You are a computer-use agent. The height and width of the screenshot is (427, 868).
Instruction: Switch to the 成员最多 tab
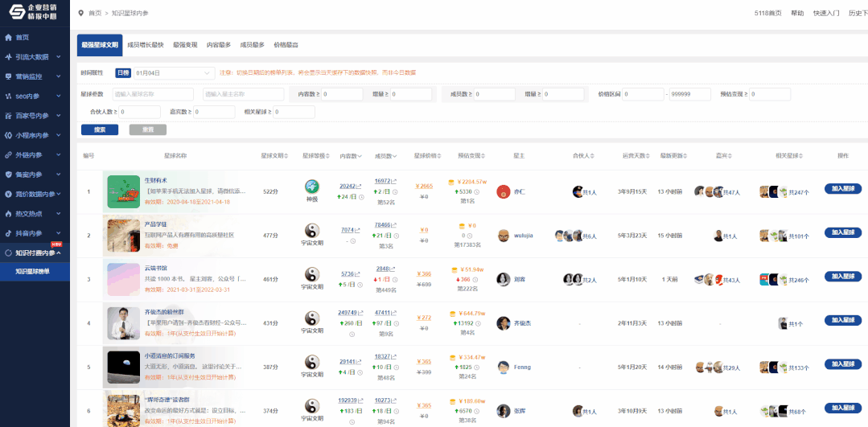tap(252, 45)
